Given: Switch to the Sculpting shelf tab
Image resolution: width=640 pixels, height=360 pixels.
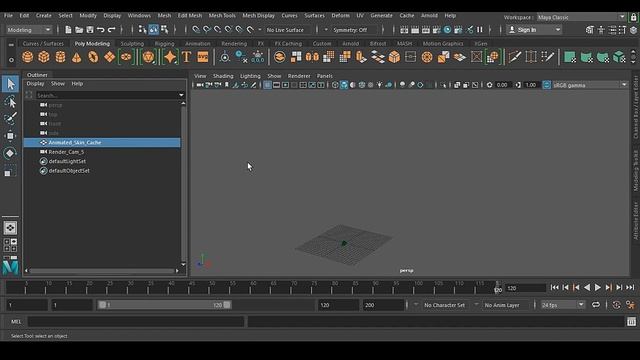Looking at the screenshot, I should pos(132,43).
